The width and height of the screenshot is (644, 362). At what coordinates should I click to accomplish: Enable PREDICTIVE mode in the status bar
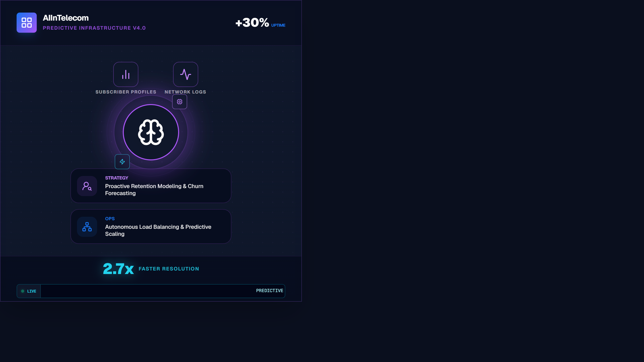tap(269, 290)
